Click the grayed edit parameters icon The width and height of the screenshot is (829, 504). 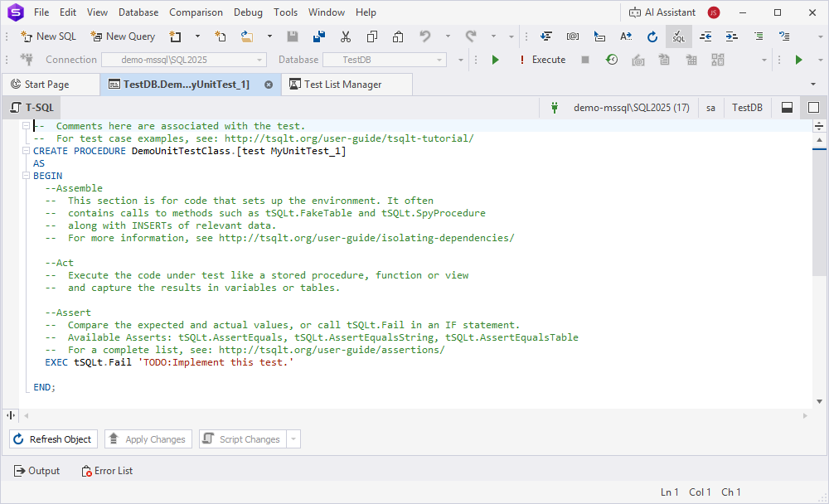(638, 60)
